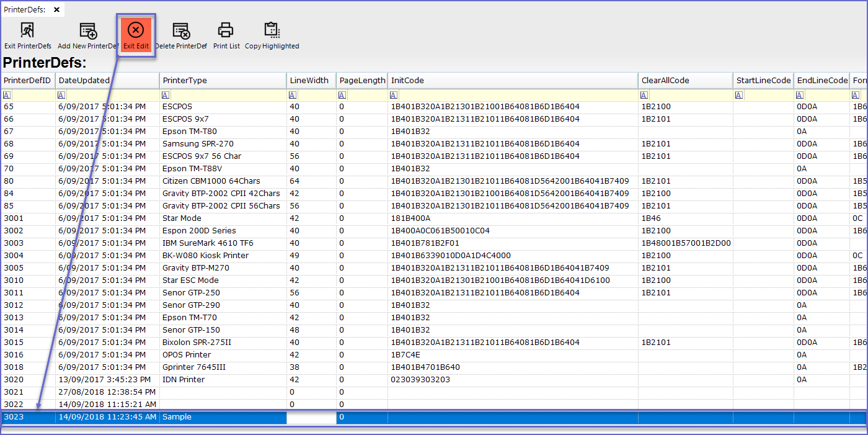Click filter icon under PrinterDefID column
The image size is (868, 435).
point(7,95)
